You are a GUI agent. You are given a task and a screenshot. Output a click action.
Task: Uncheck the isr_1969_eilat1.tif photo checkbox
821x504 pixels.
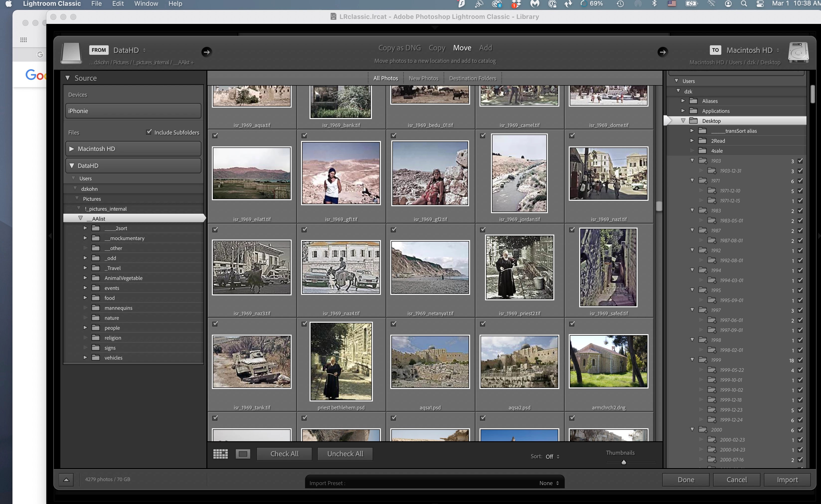click(215, 135)
